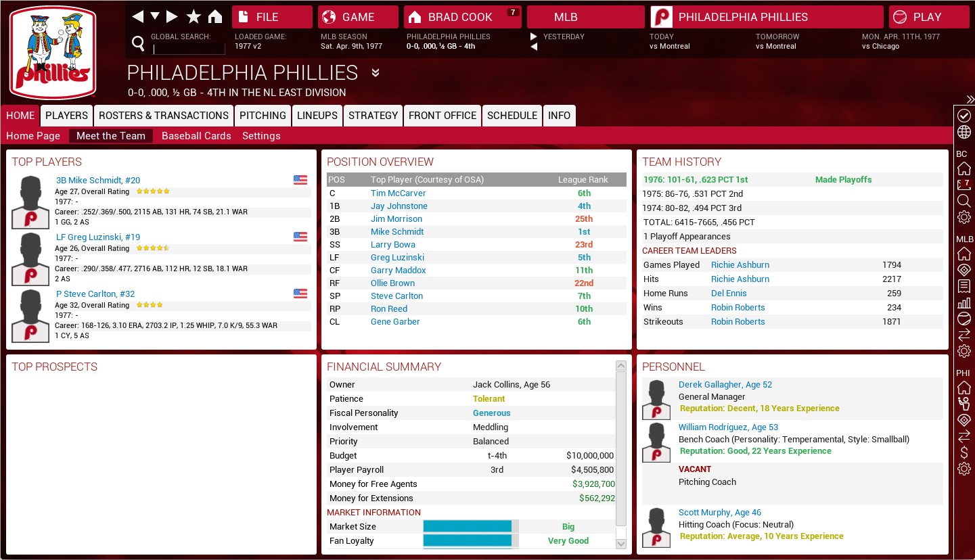Open Derek Gallagher, Age 52 personnel link
The width and height of the screenshot is (975, 560).
[725, 385]
